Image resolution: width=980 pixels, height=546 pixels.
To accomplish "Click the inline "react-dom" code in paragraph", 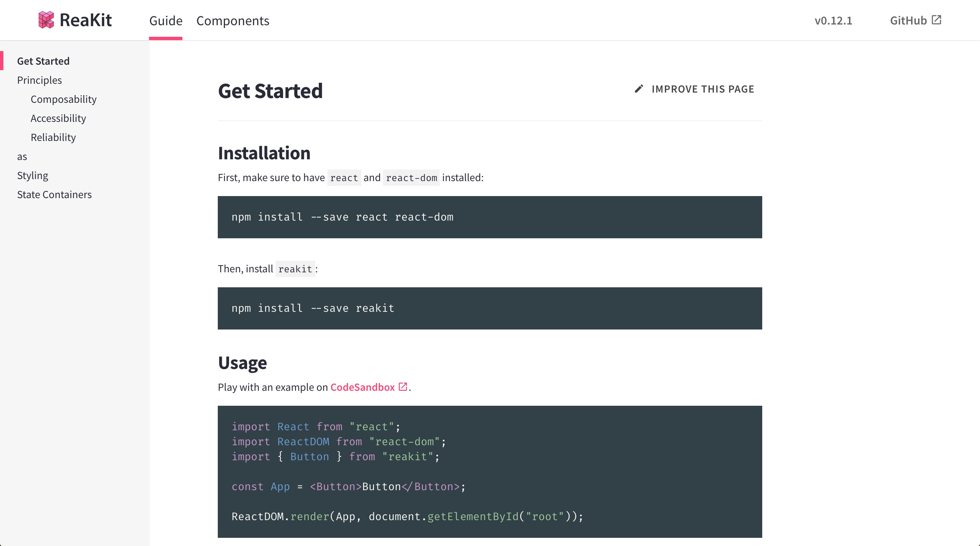I will click(x=411, y=178).
